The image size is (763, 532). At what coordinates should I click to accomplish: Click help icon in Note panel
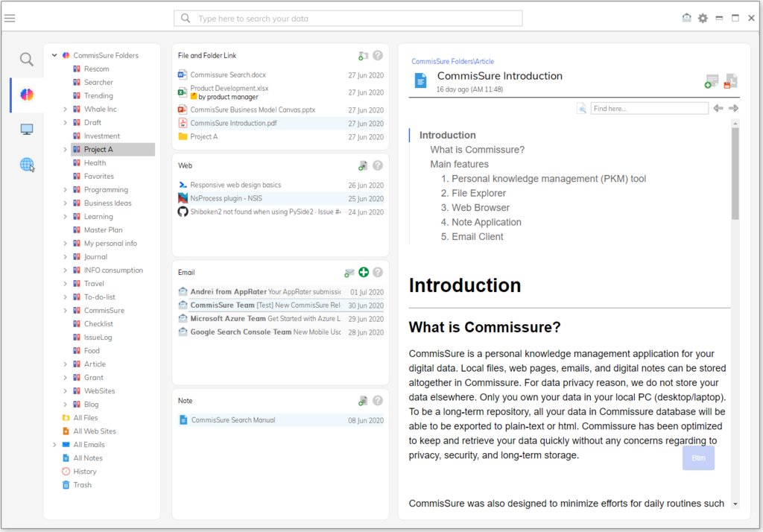click(378, 401)
